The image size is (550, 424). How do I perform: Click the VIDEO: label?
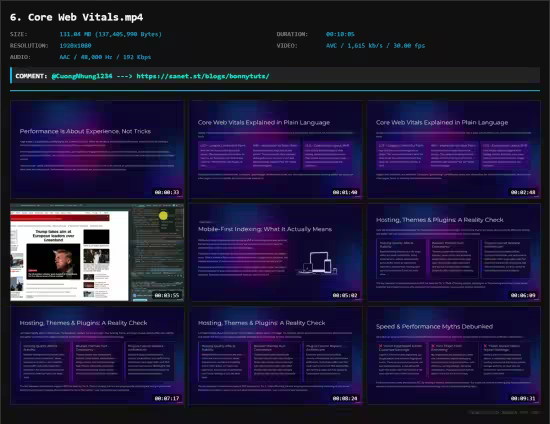(287, 46)
